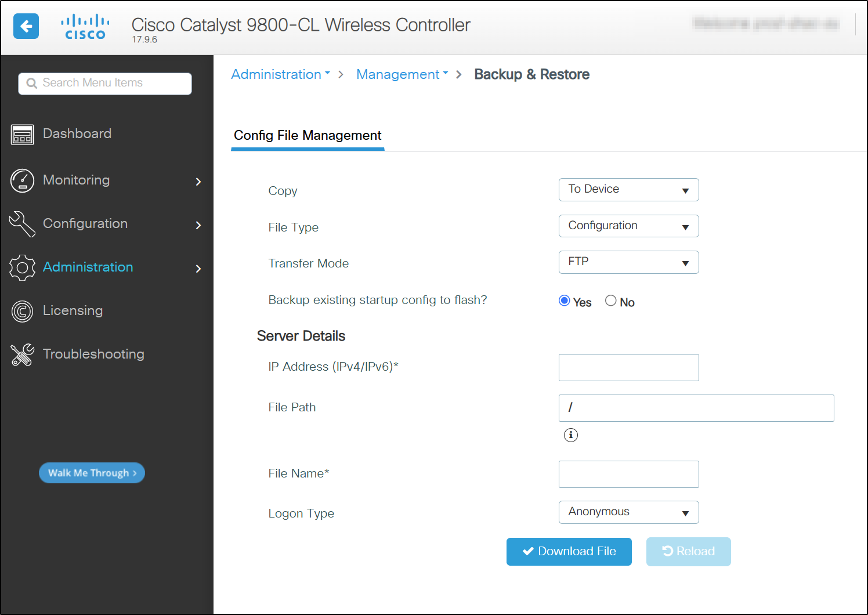The width and height of the screenshot is (868, 615).
Task: Click the Cisco logo in the header
Action: pyautogui.click(x=85, y=26)
